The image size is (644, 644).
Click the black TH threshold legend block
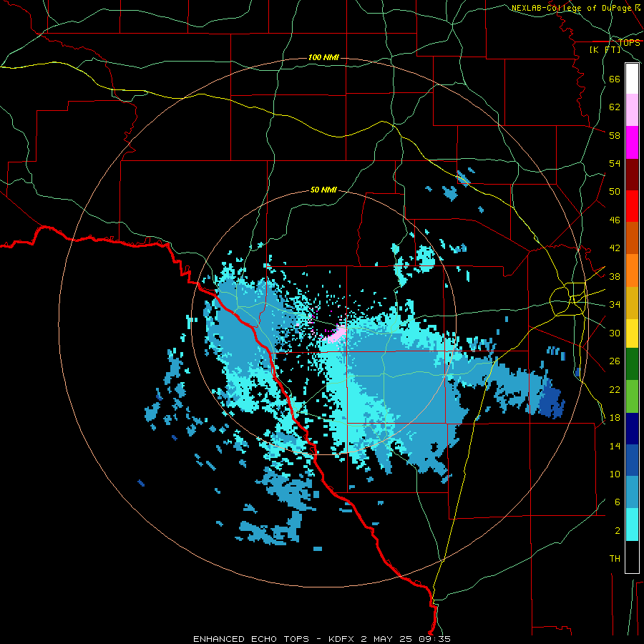632,557
